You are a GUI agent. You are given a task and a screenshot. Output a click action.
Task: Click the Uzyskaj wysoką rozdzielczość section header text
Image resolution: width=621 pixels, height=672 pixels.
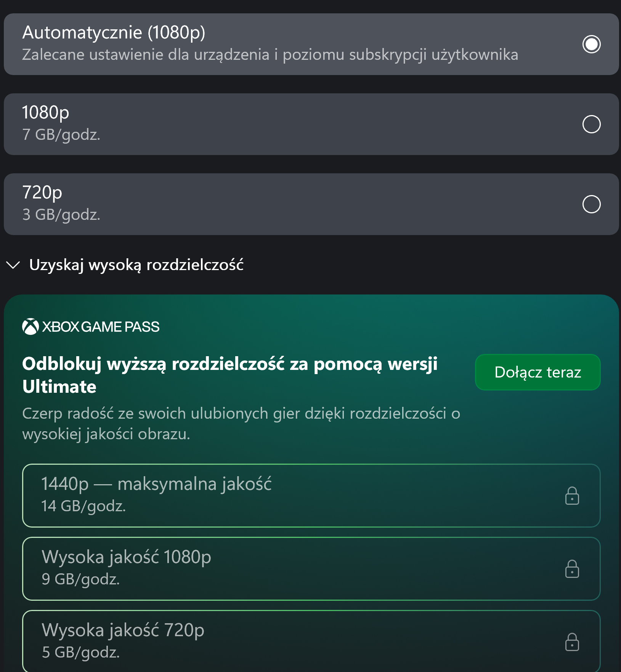[x=136, y=265]
